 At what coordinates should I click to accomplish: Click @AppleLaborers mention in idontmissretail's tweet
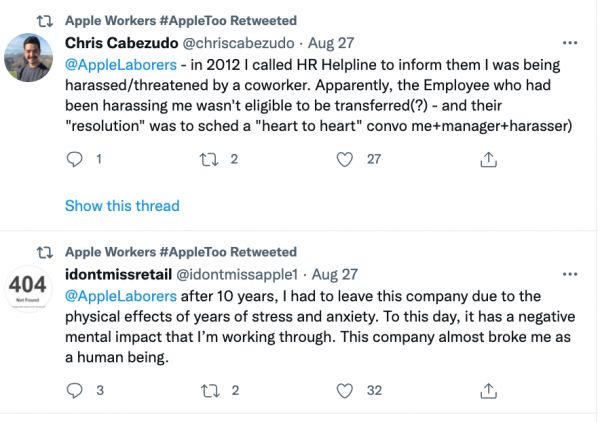tap(113, 296)
